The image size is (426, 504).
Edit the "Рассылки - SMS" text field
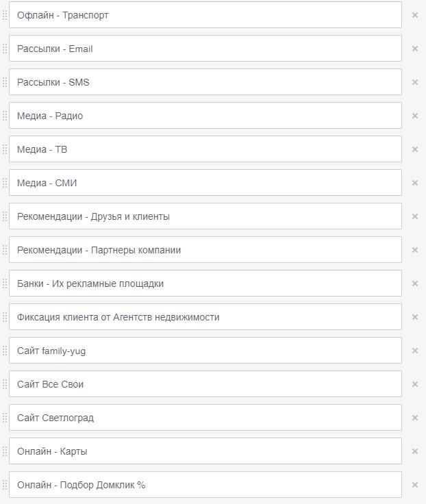click(205, 82)
